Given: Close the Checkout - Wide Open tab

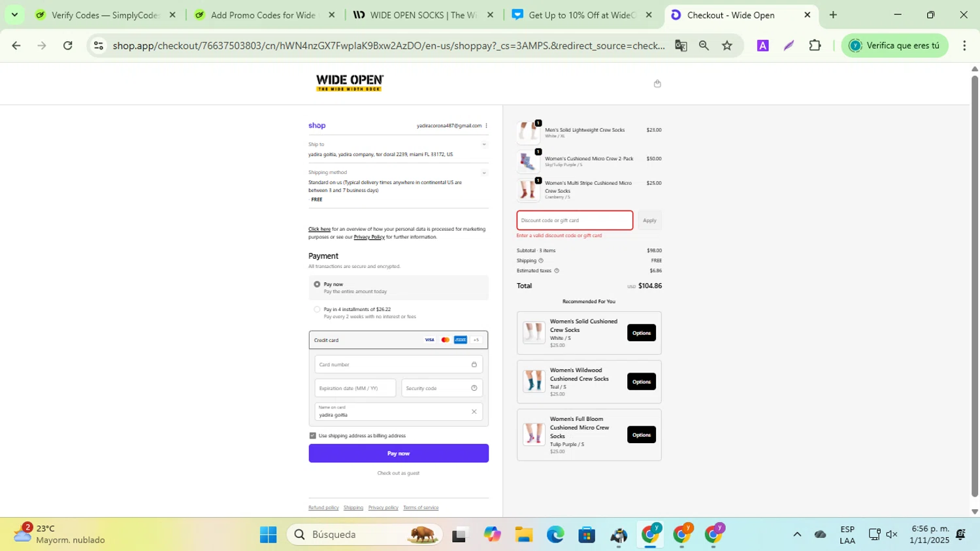Looking at the screenshot, I should tap(807, 14).
